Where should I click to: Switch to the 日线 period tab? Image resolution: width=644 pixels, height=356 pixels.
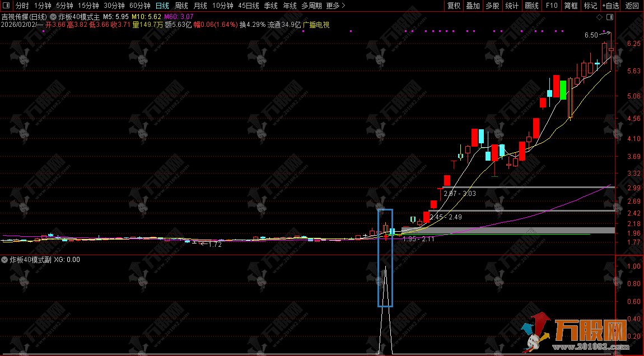162,6
